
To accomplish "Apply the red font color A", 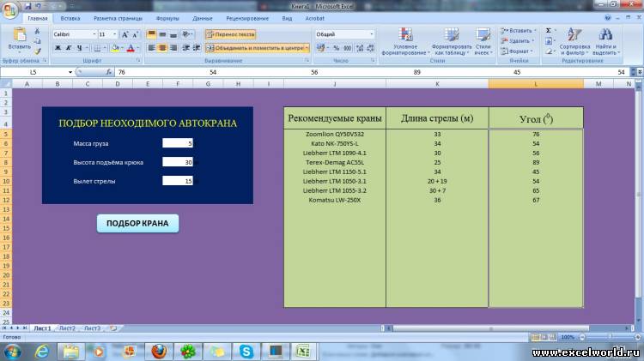I will [131, 48].
